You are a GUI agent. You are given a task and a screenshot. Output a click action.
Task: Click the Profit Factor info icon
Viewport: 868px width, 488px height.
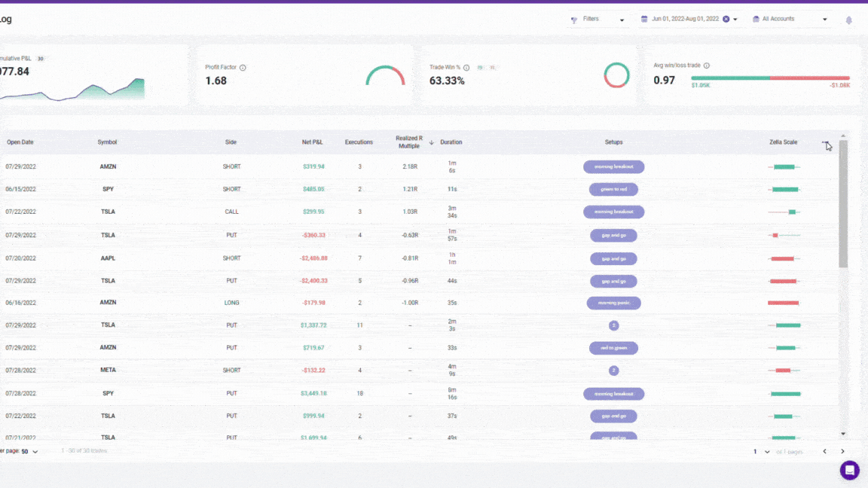pos(243,68)
